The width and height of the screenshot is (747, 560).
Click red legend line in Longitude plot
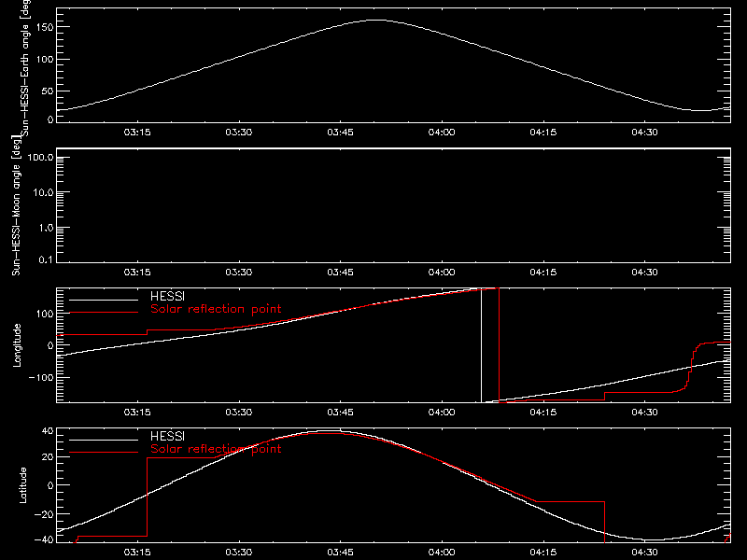click(104, 313)
